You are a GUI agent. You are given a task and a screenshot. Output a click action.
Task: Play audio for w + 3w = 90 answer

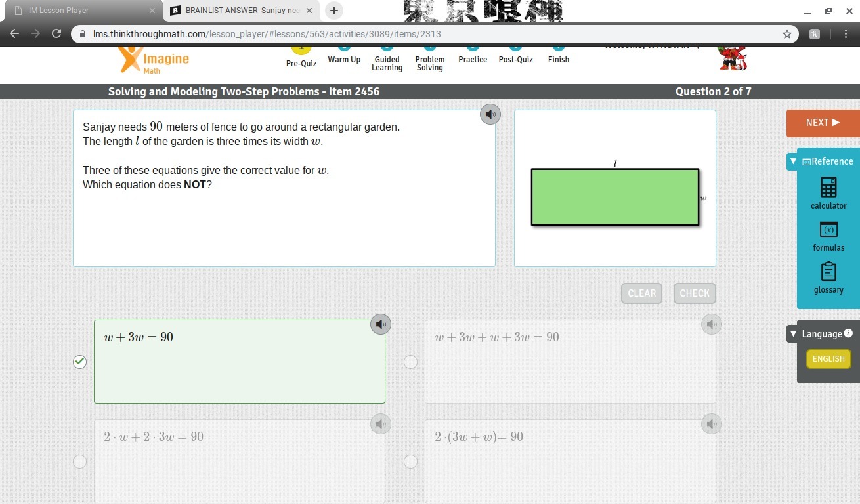pos(381,324)
